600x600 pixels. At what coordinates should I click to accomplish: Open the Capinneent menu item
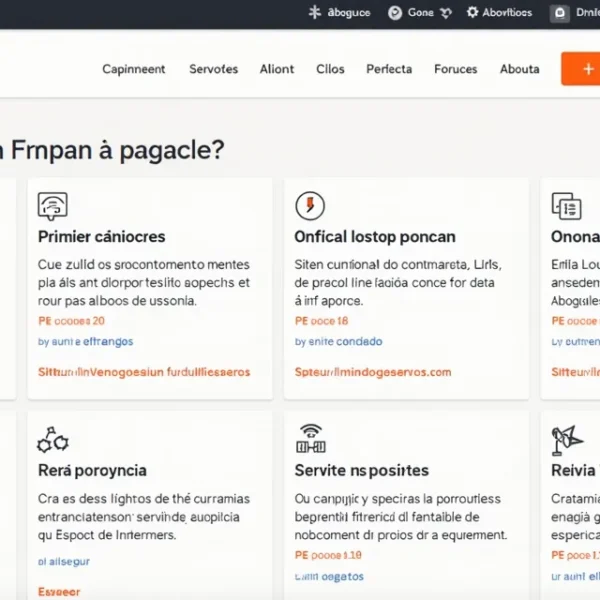click(134, 69)
